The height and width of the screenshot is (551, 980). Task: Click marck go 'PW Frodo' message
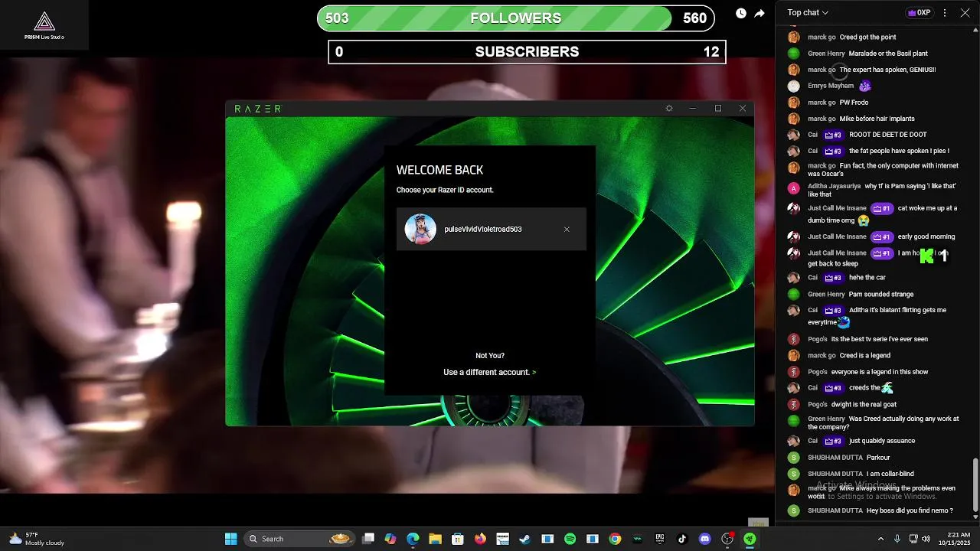[854, 103]
